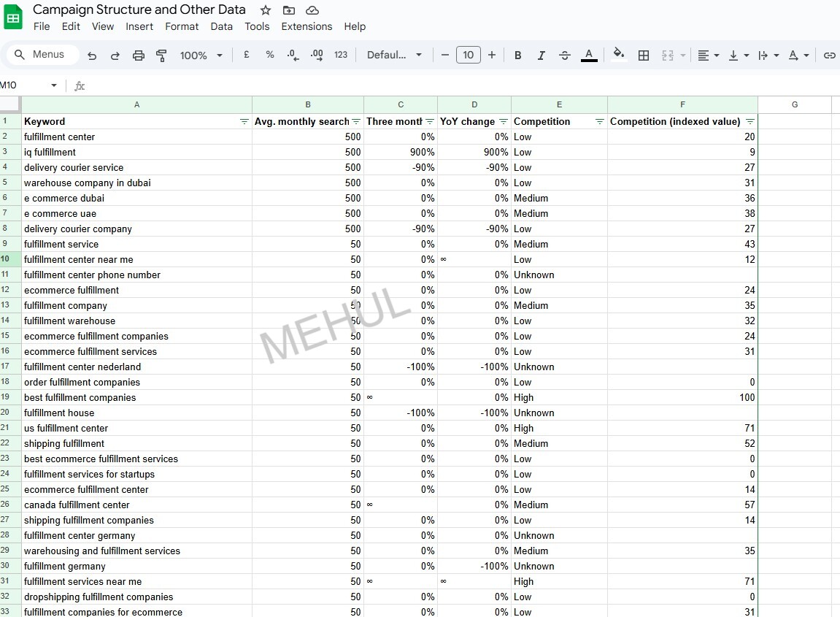The image size is (840, 617).
Task: Decrease decimal places
Action: [293, 55]
